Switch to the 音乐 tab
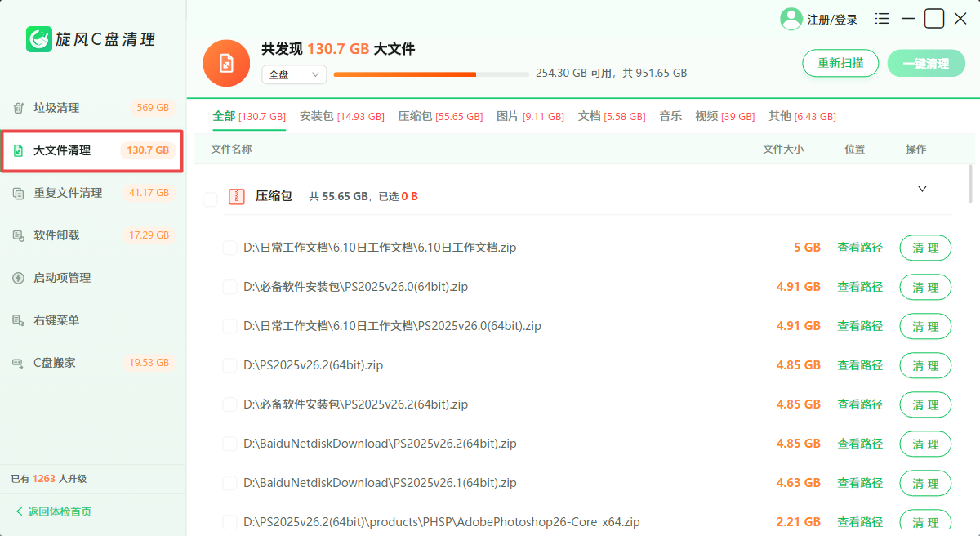 pos(670,117)
